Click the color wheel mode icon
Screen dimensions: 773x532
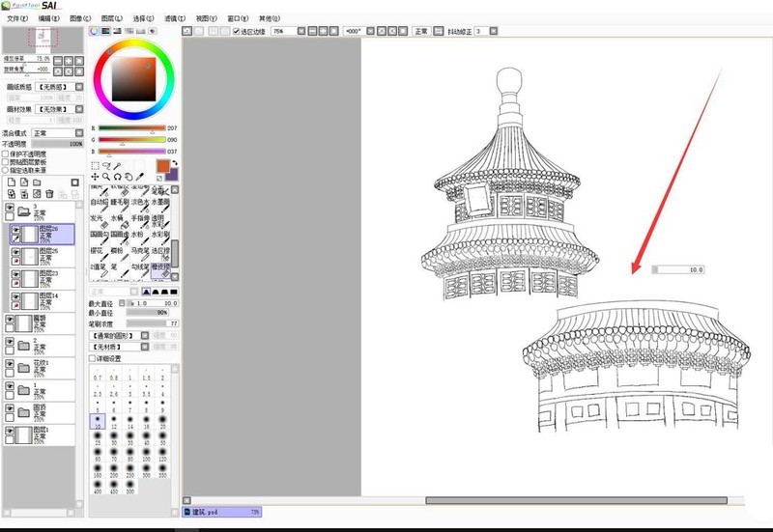(x=95, y=31)
